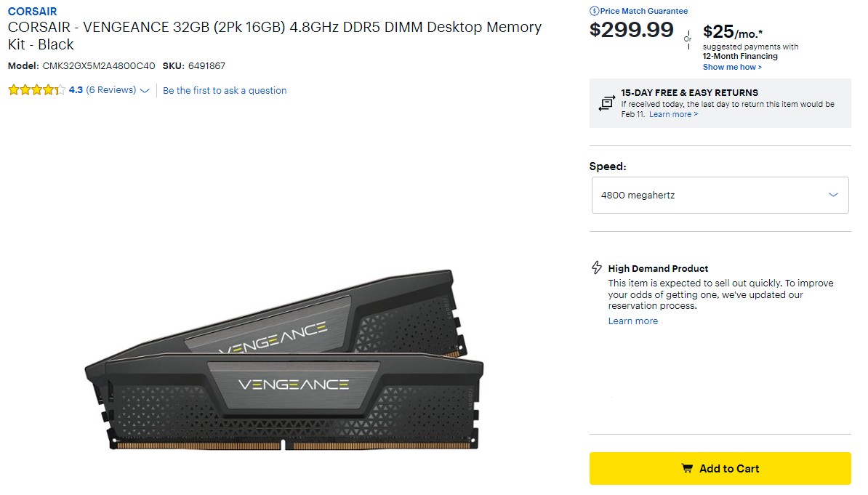
Task: Open the (6 Reviews) link
Action: [111, 90]
